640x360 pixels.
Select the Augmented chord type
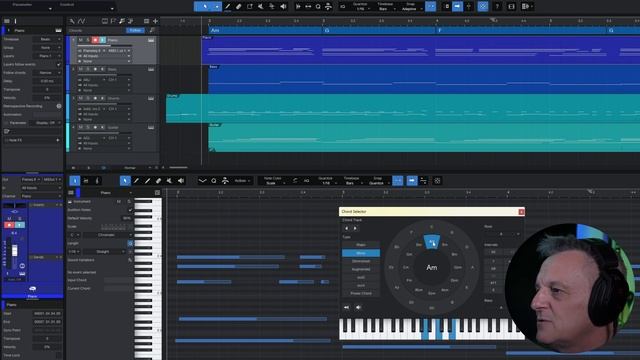pos(361,269)
